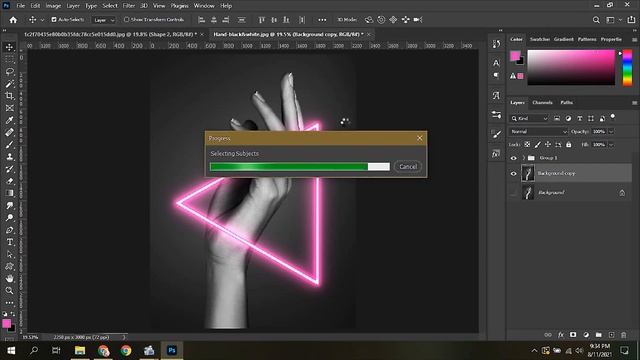The height and width of the screenshot is (360, 640).
Task: Open the Select menu
Action: (110, 6)
